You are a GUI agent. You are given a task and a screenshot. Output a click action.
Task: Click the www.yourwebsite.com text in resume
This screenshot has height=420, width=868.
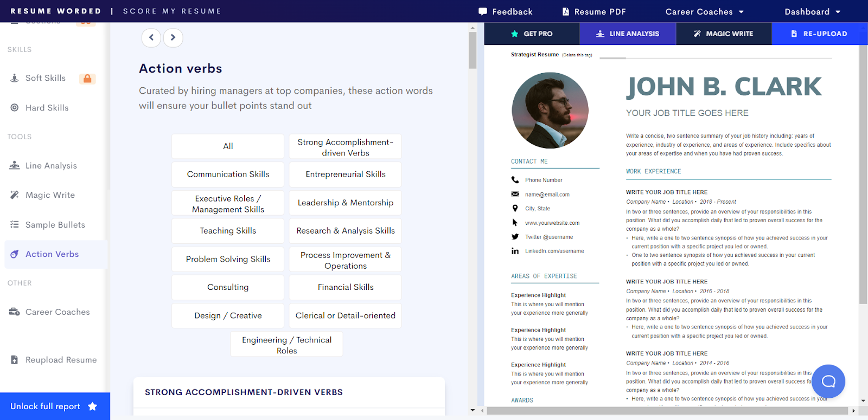[x=552, y=223]
